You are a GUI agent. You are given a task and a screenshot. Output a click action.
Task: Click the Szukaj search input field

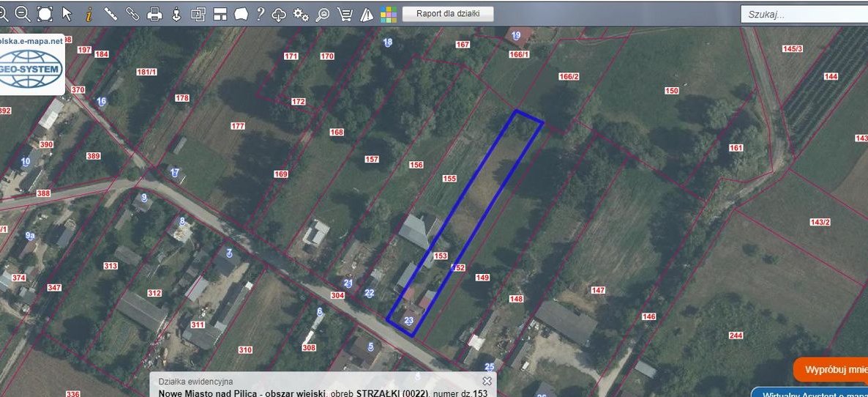click(x=805, y=14)
